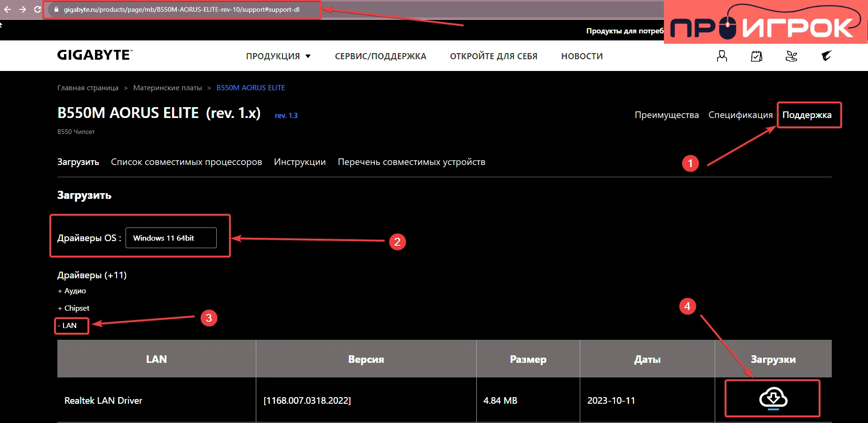Click the Даты column header
The image size is (868, 423).
[x=647, y=359]
